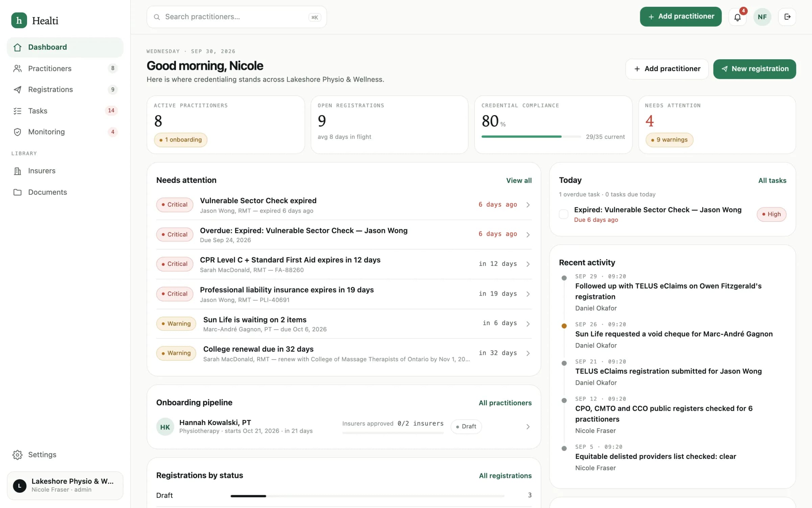
Task: Click the Insurers approved progress bar
Action: (393, 433)
